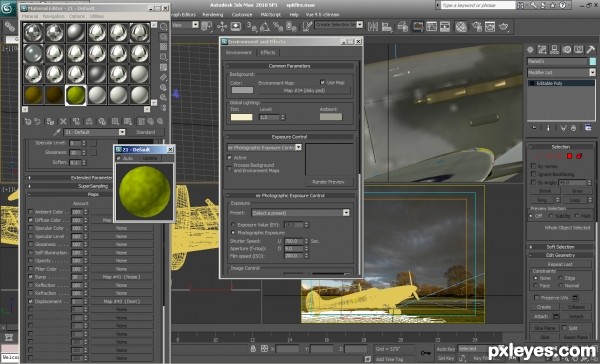Open the Hierarchy command panel tab
Image resolution: width=600 pixels, height=364 pixels.
coord(554,49)
